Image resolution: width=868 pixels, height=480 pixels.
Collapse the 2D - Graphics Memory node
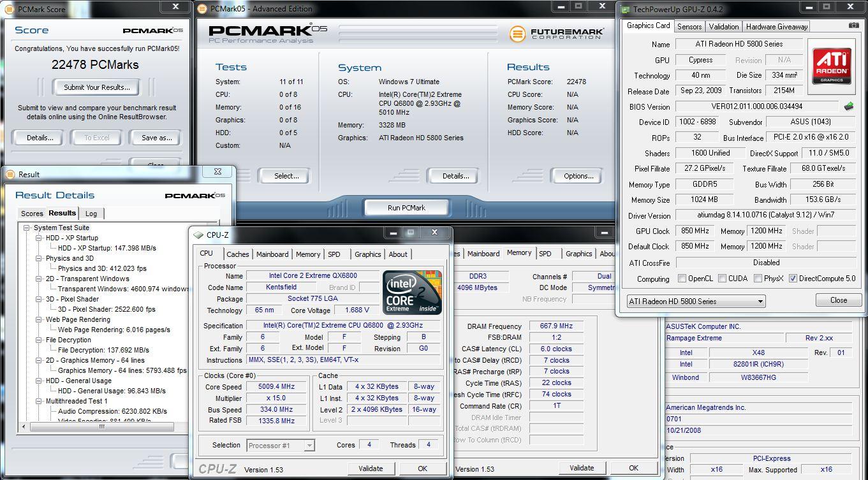coord(39,360)
